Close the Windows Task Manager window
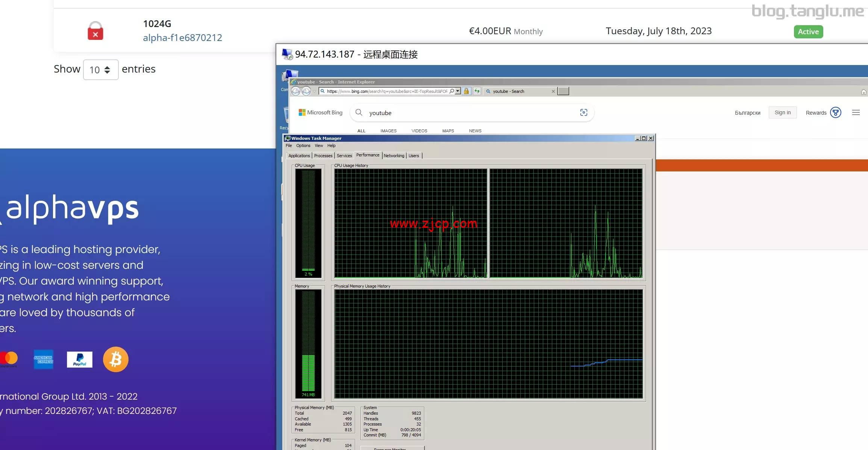The image size is (868, 450). click(651, 138)
